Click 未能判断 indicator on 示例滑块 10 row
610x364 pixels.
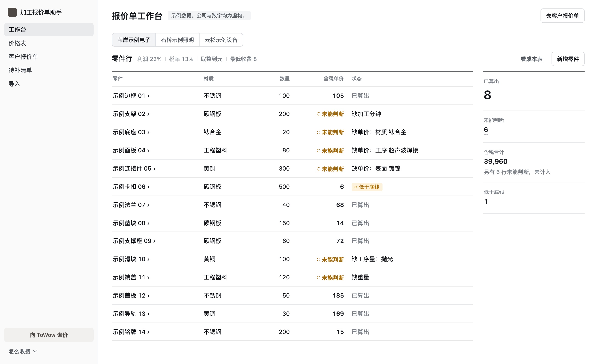(330, 259)
